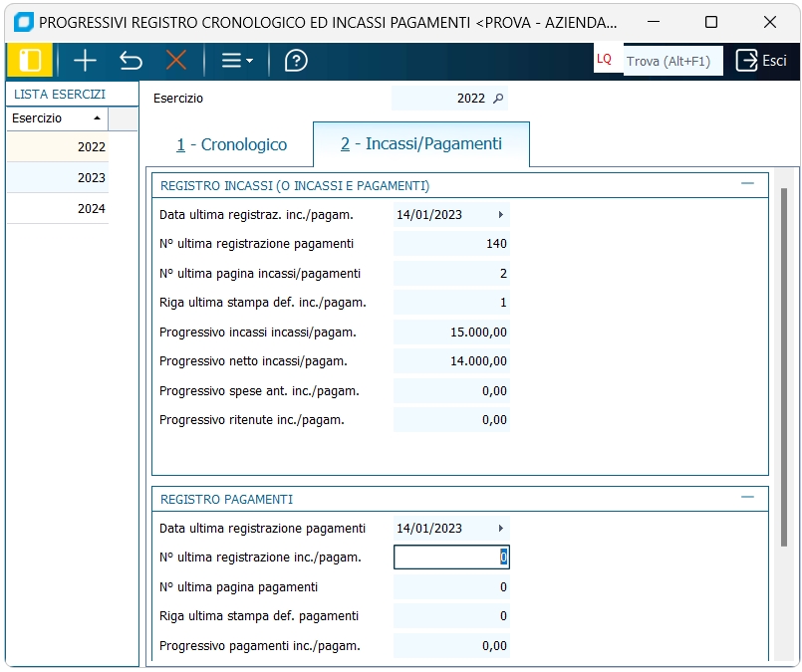Image resolution: width=802 pixels, height=672 pixels.
Task: Click the red LQ icon
Action: [x=604, y=60]
